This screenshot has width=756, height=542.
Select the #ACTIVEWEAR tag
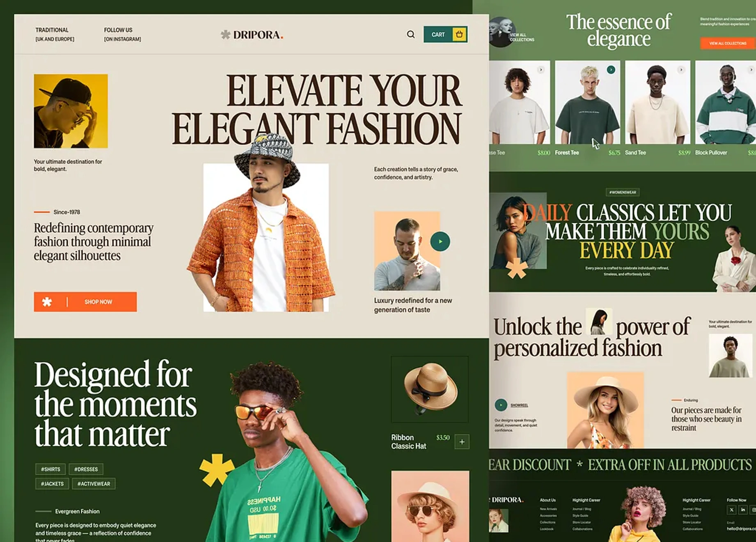click(94, 484)
